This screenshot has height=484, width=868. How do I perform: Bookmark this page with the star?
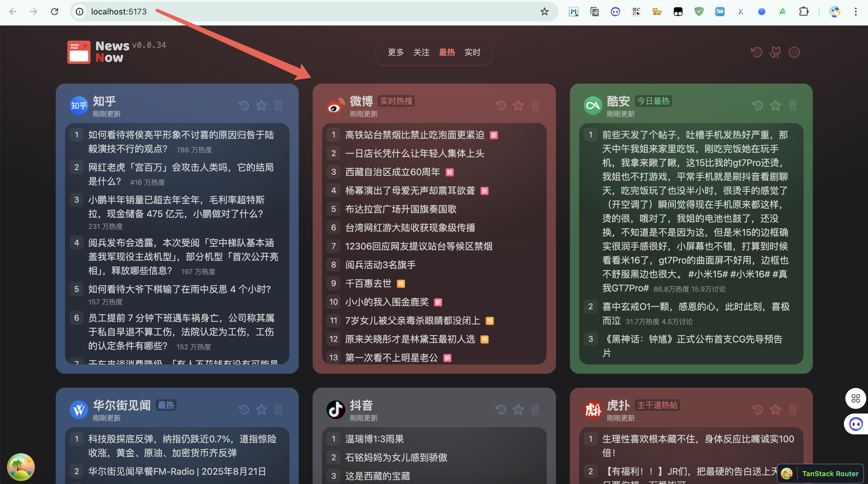pos(545,12)
